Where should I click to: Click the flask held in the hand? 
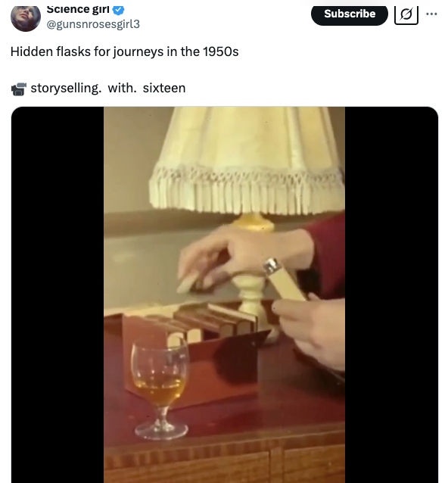(x=283, y=279)
